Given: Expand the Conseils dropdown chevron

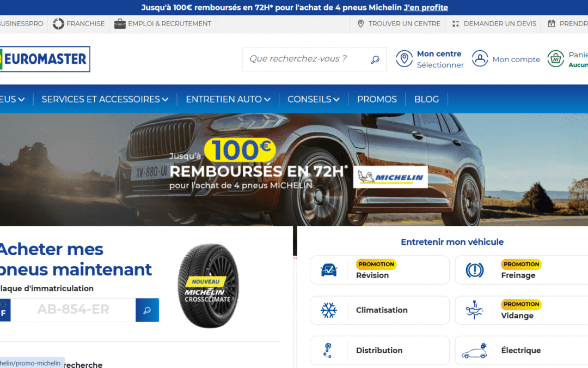Looking at the screenshot, I should [336, 100].
